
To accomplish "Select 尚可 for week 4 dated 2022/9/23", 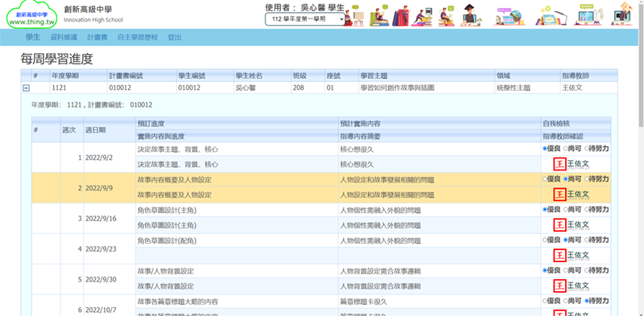I will pyautogui.click(x=565, y=240).
